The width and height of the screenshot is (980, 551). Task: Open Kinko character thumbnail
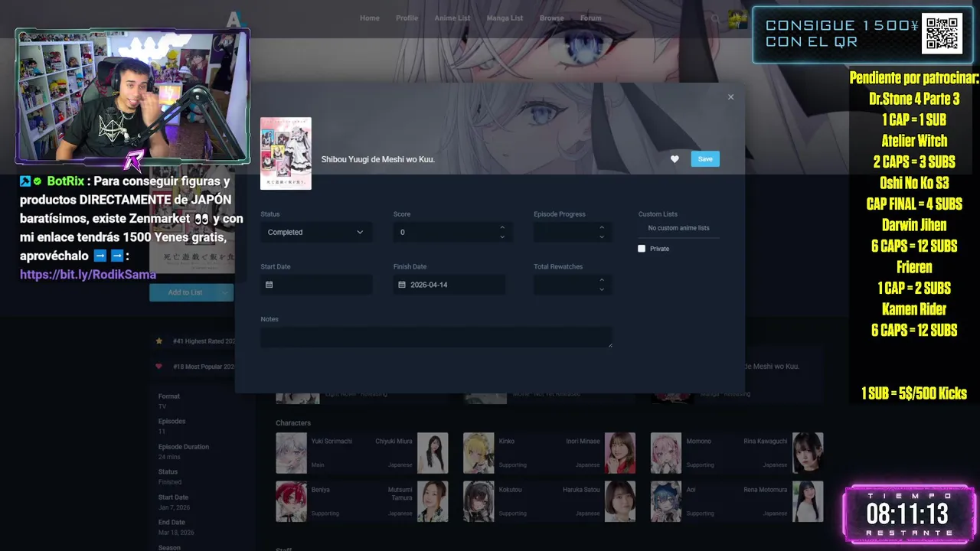point(479,453)
